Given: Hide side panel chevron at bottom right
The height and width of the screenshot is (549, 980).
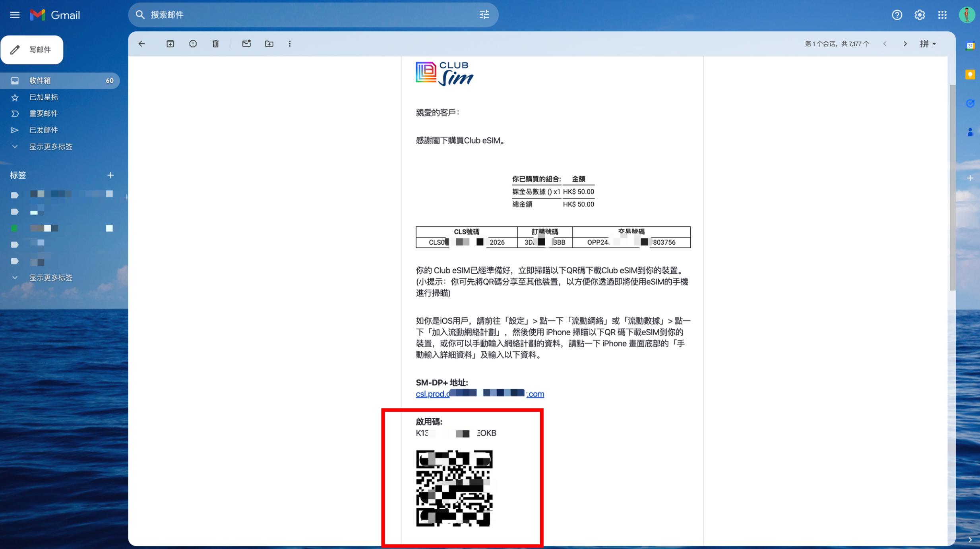Looking at the screenshot, I should (970, 539).
